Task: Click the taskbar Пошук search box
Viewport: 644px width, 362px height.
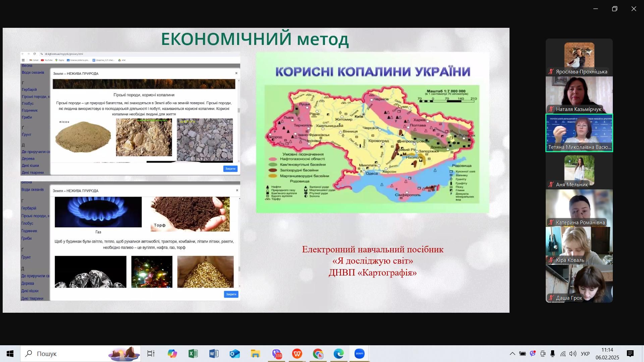Action: [x=80, y=354]
